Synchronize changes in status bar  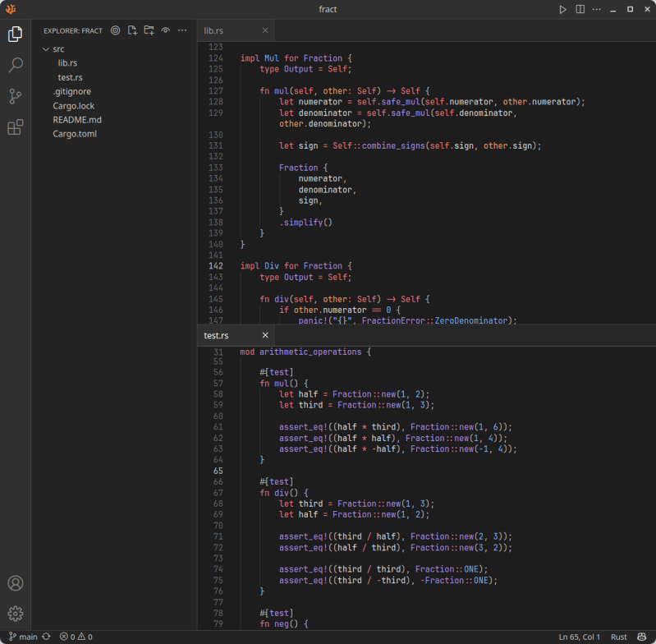[47, 637]
